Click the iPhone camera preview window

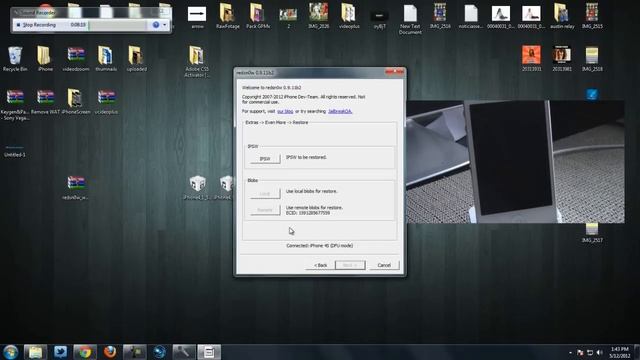pyautogui.click(x=515, y=162)
